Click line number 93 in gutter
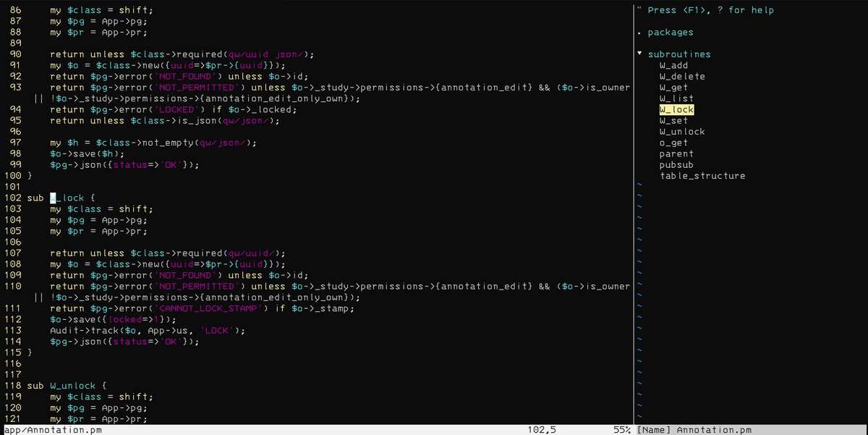 [15, 88]
